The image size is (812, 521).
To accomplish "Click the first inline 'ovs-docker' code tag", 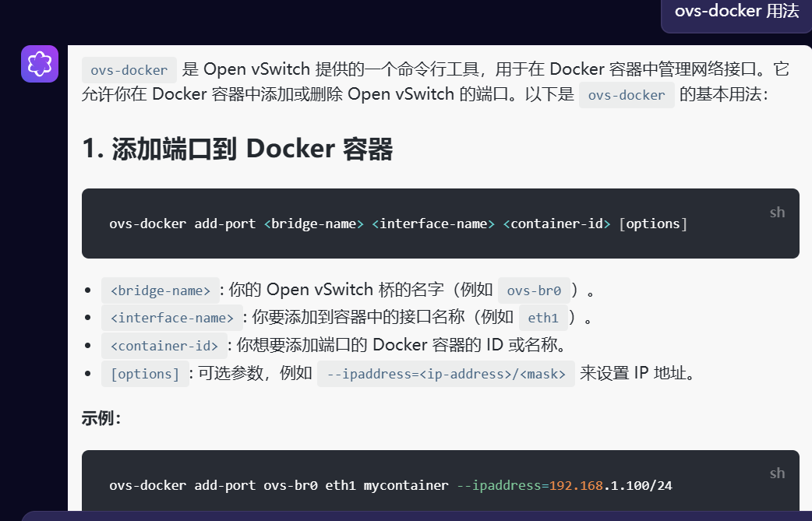I will pyautogui.click(x=129, y=70).
